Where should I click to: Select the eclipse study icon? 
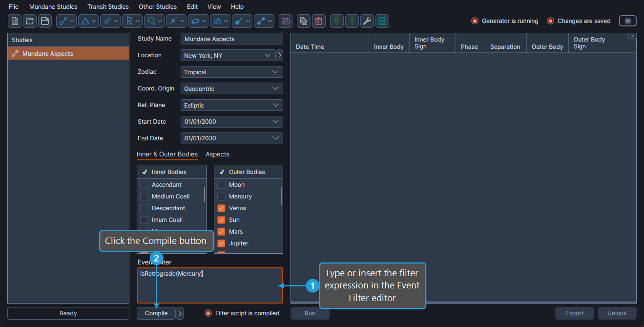pos(173,21)
